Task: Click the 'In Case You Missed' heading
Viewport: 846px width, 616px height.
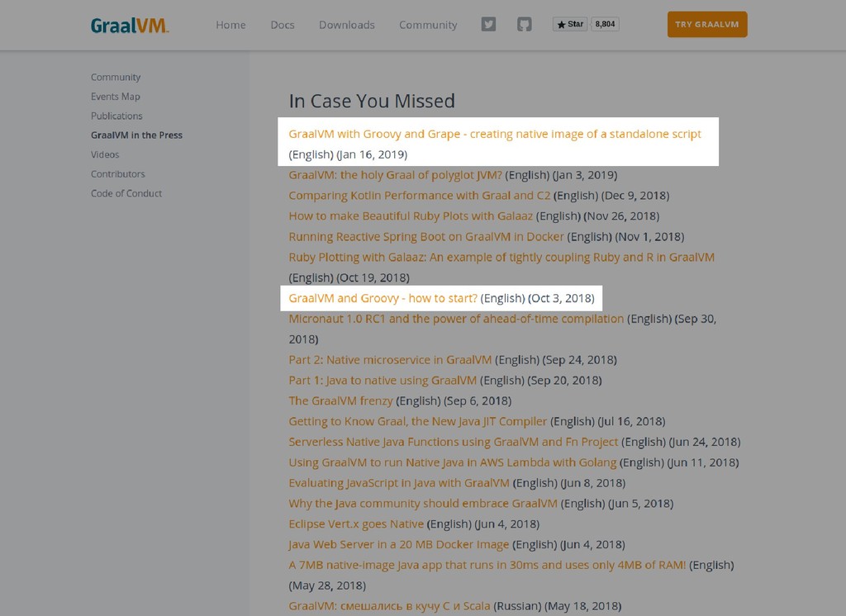Action: (x=372, y=101)
